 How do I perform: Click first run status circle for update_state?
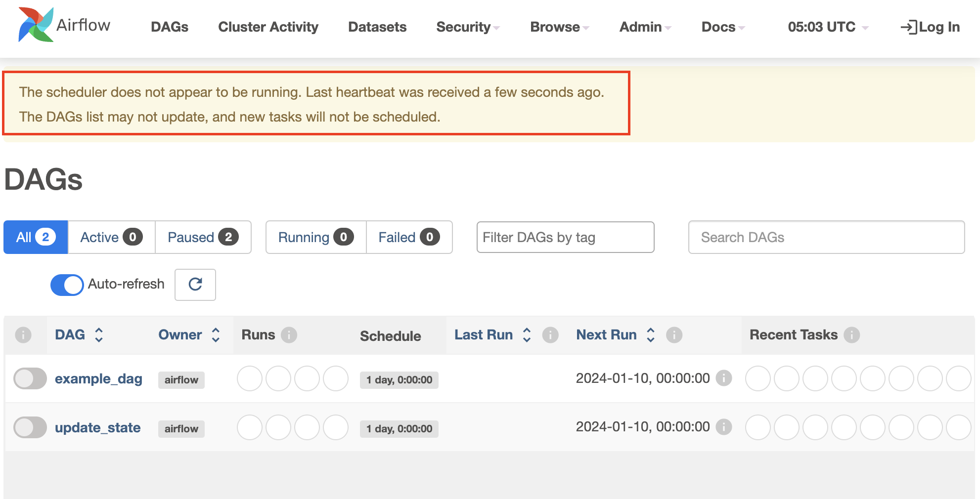tap(250, 427)
